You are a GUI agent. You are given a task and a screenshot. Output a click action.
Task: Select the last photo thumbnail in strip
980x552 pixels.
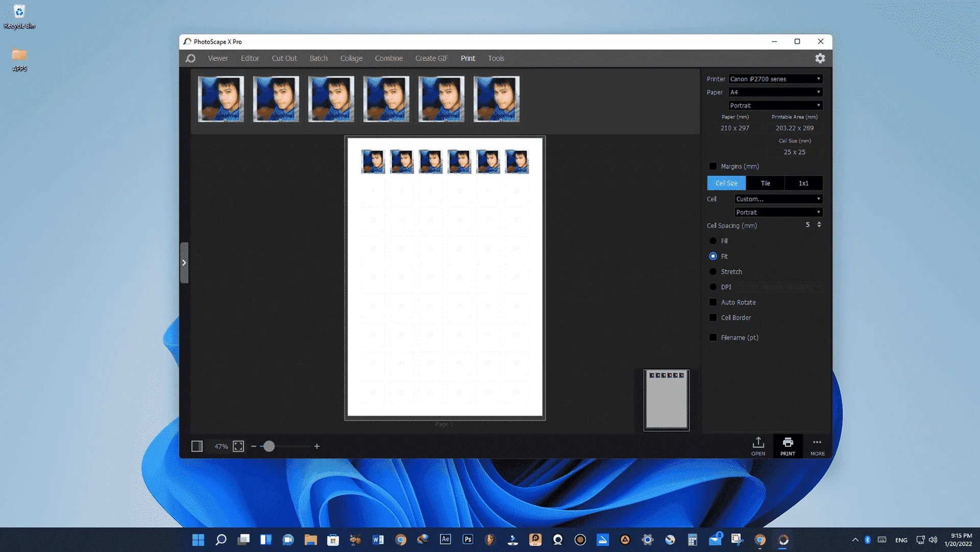[x=497, y=99]
